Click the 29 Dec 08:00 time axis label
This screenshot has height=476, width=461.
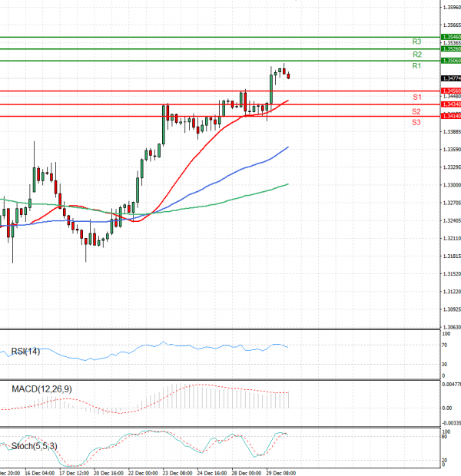280,472
